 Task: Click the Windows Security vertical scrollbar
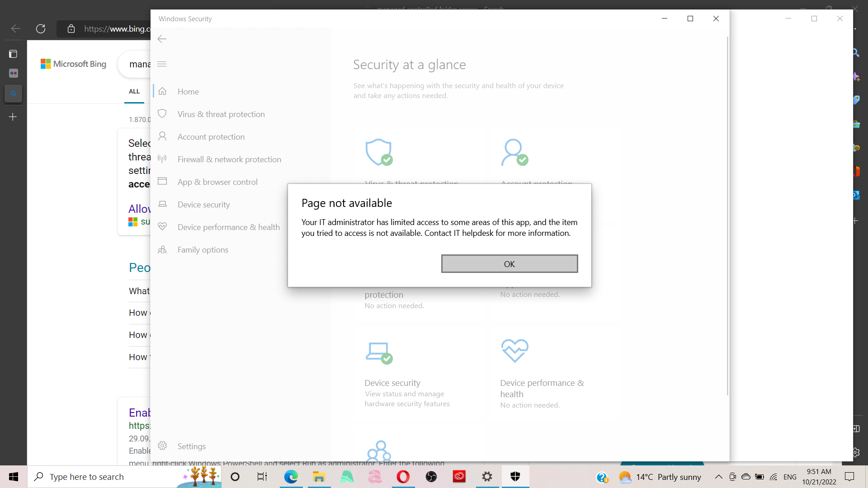727,217
